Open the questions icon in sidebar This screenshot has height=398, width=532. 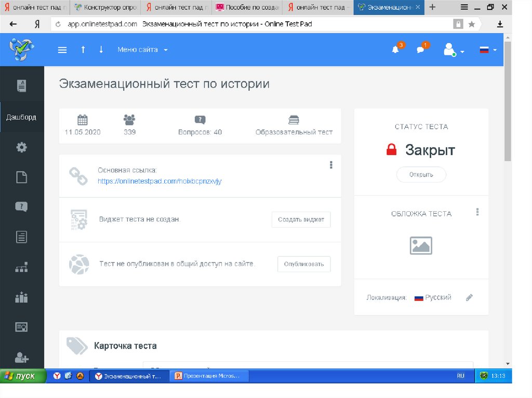coord(21,207)
